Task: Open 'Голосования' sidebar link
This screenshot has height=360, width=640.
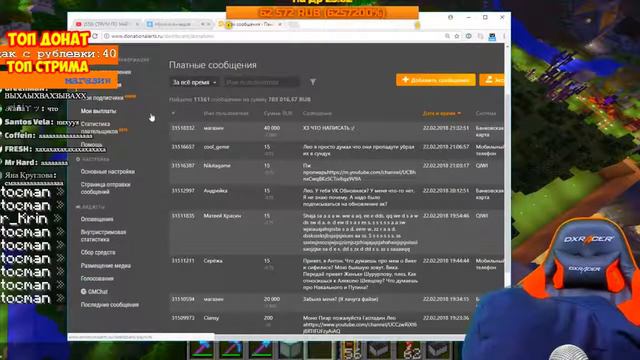Action: point(97,279)
